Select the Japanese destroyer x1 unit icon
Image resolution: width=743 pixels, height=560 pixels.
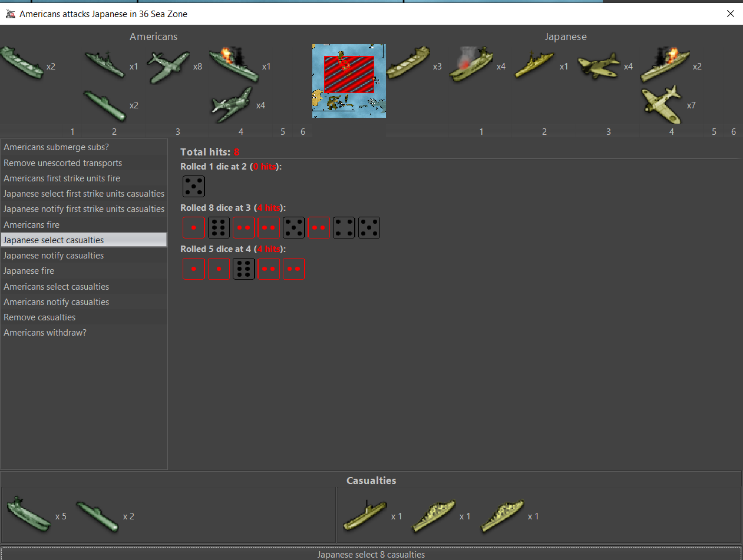(x=534, y=65)
